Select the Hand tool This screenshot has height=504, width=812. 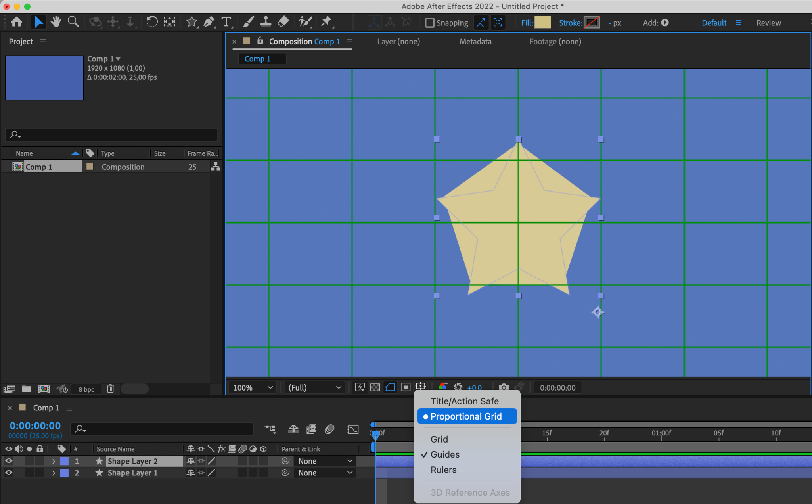point(56,22)
